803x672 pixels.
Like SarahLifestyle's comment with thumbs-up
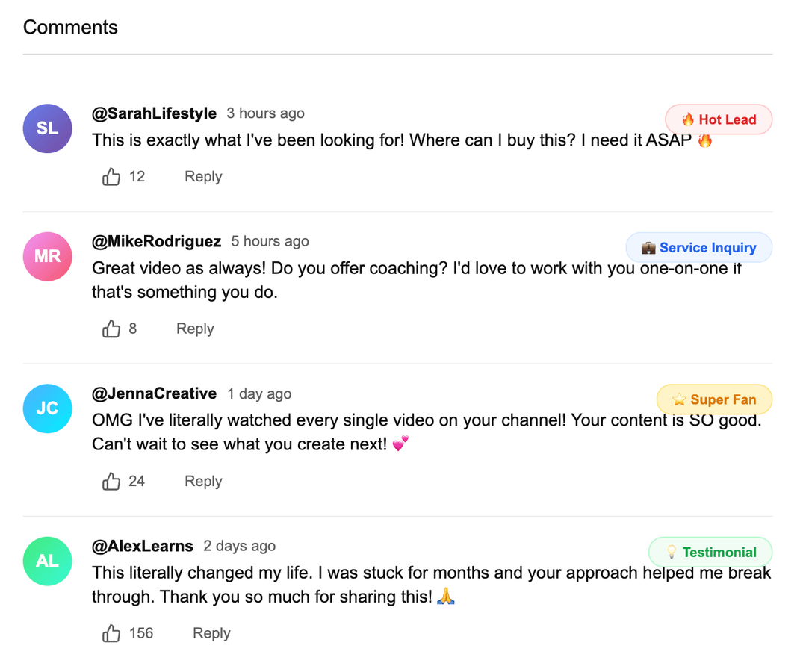111,177
